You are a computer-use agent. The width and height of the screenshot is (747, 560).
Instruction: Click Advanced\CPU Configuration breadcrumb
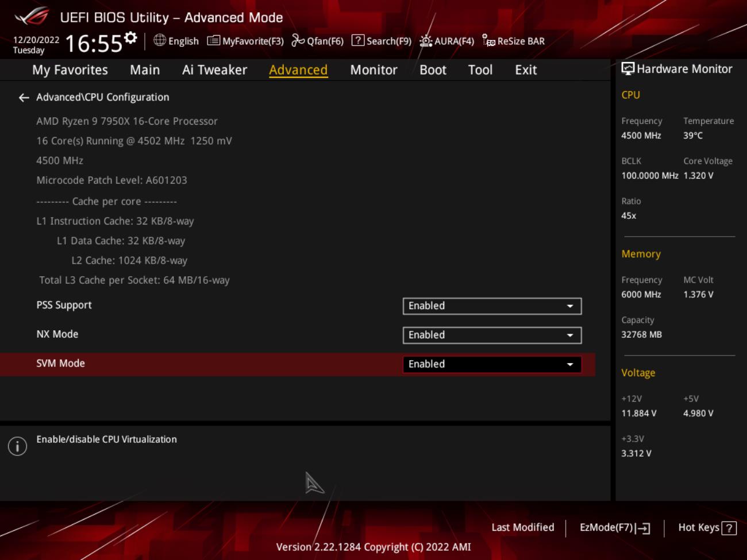coord(103,97)
